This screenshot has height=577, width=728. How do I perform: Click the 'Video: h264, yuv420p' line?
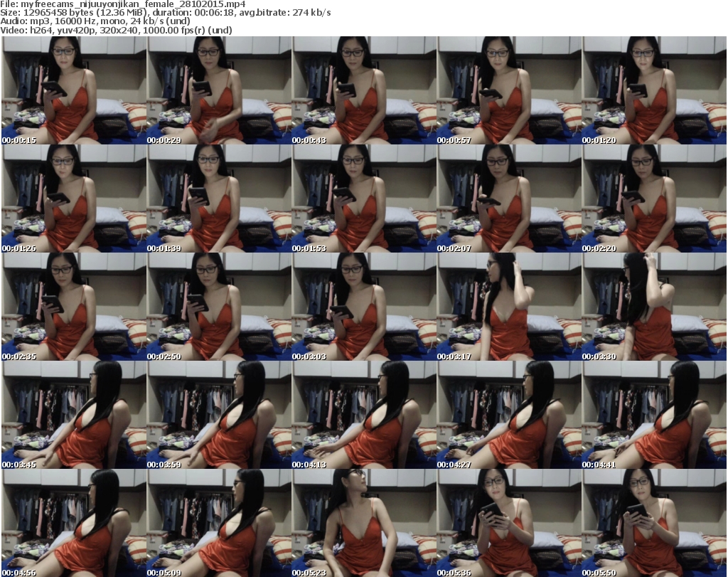[116, 30]
